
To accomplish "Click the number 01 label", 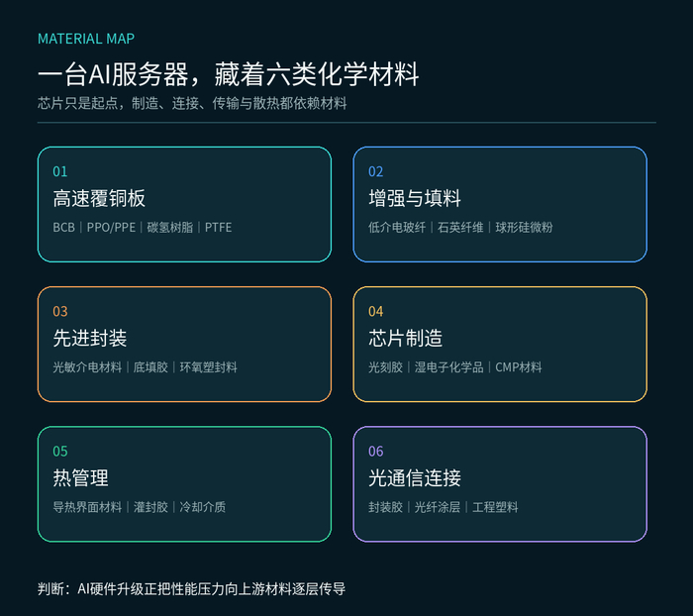I will click(60, 171).
